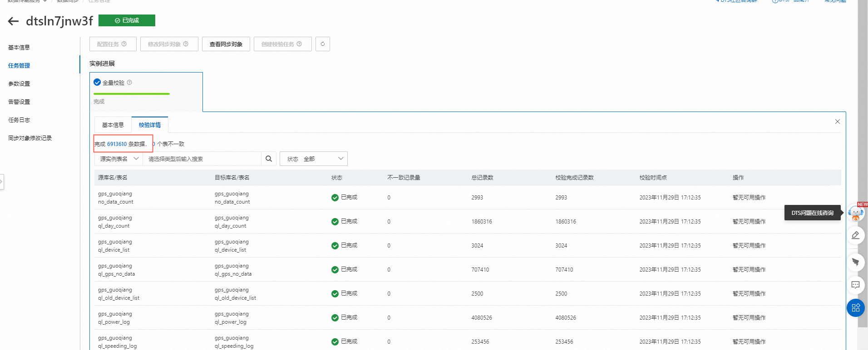
Task: Click green check icon in ql_speeding_log row
Action: (x=335, y=342)
